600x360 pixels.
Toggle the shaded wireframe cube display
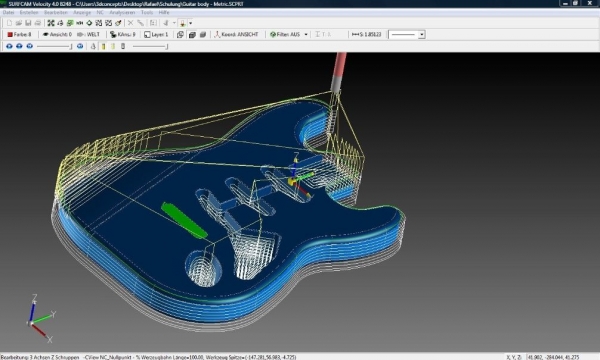click(x=192, y=34)
